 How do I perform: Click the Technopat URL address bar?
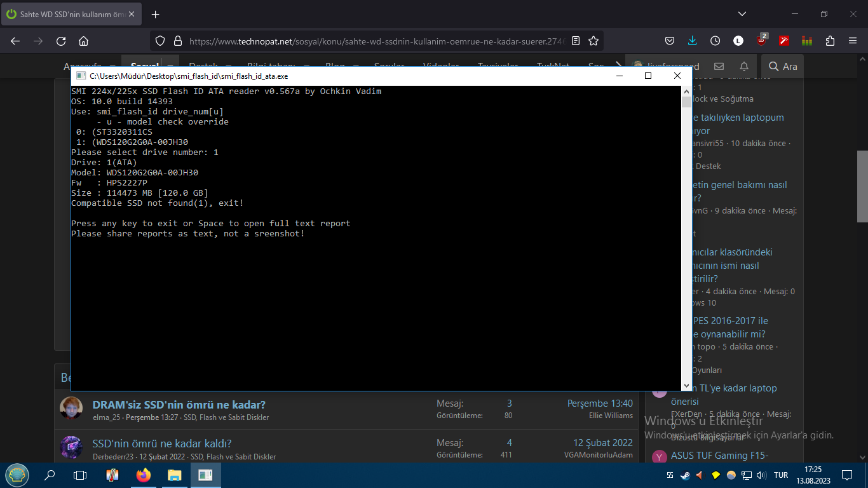377,41
